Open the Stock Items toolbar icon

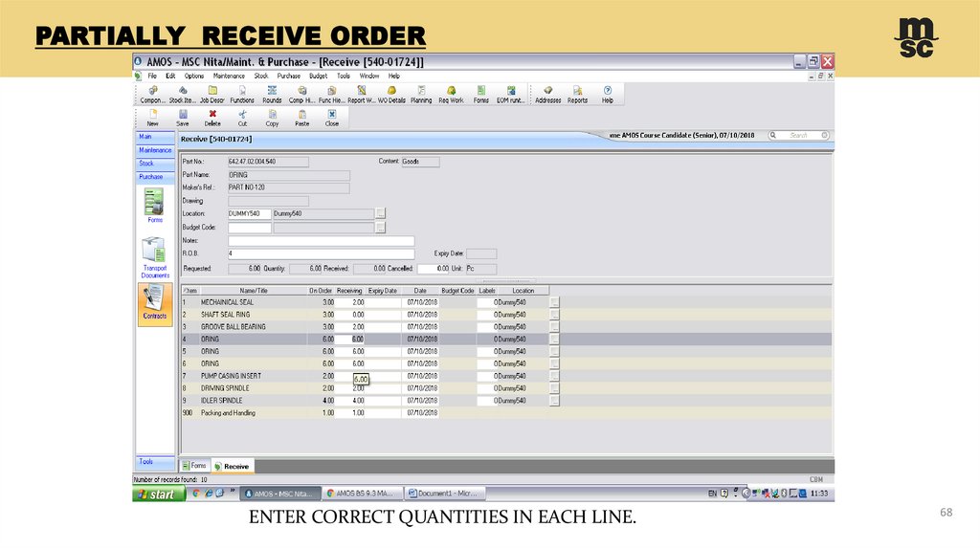click(183, 95)
